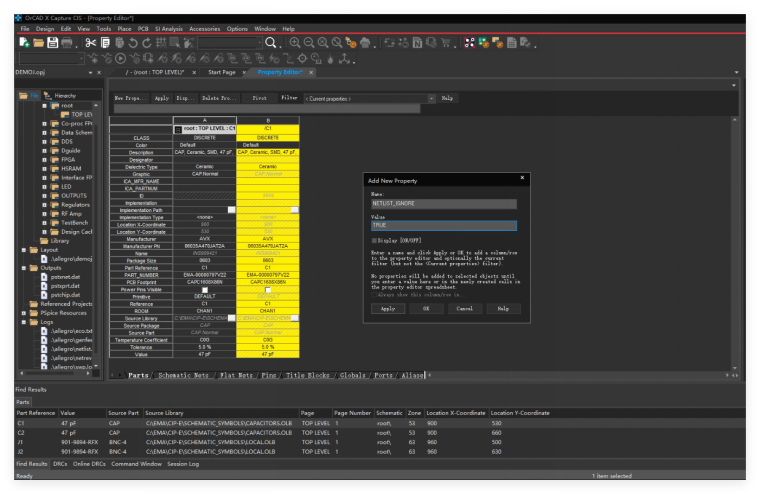Select the J1 row in Find Results
The height and width of the screenshot is (495, 761).
coord(380,442)
